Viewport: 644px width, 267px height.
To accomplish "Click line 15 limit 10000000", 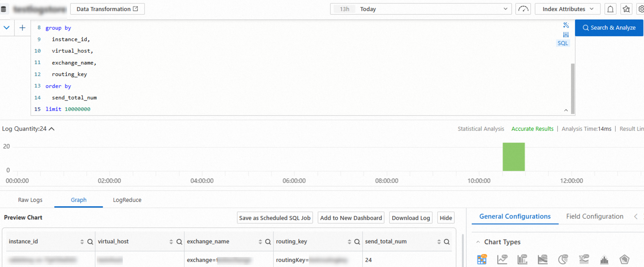I will click(68, 109).
